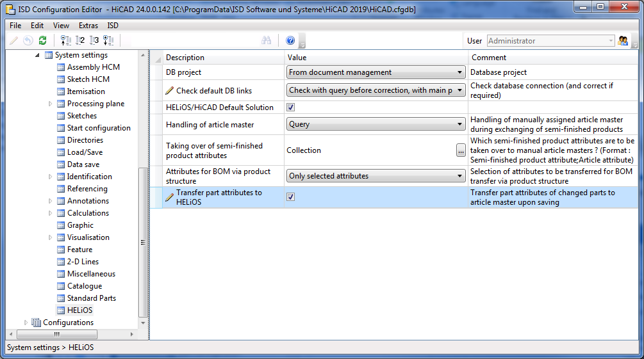The height and width of the screenshot is (359, 644).
Task: Click the table icon beside Directories
Action: pyautogui.click(x=61, y=140)
